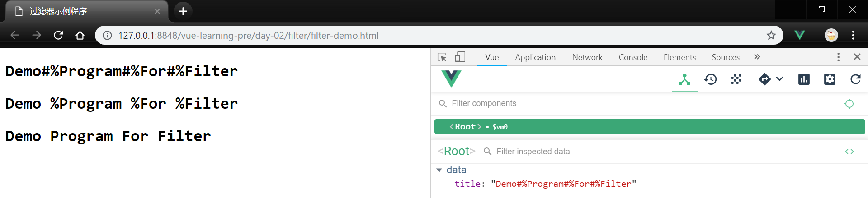Click Open in editor code brackets icon
The width and height of the screenshot is (868, 198).
[849, 152]
